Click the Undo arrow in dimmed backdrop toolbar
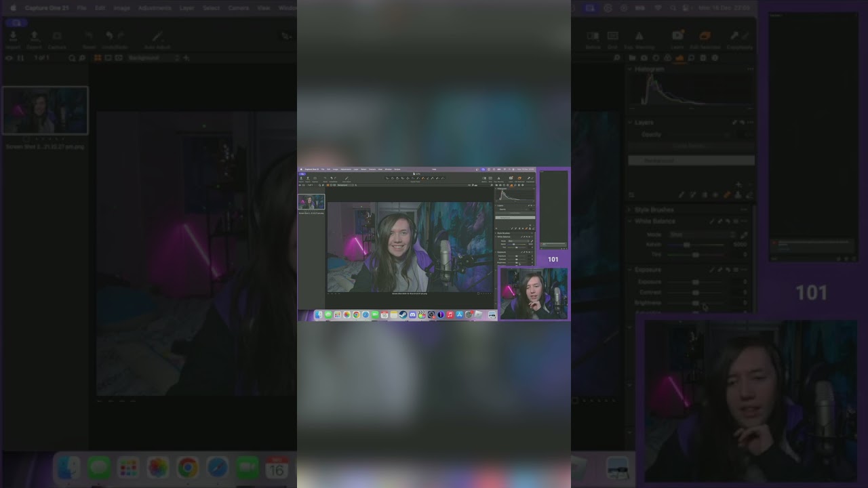The height and width of the screenshot is (488, 868). tap(109, 36)
